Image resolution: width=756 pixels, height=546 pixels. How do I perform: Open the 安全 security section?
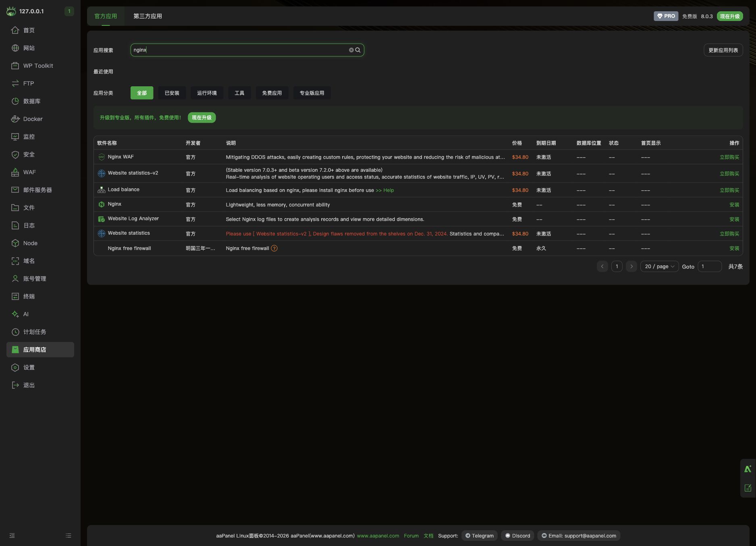point(40,154)
